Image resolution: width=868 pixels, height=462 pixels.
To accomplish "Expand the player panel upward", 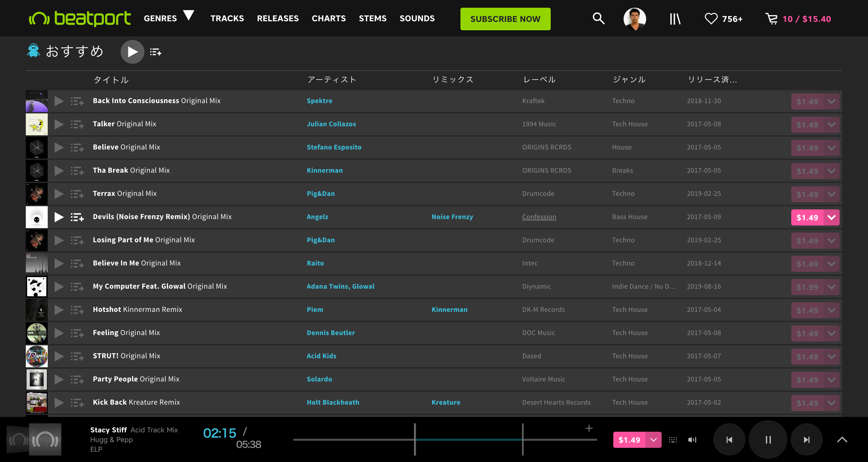I will 842,439.
